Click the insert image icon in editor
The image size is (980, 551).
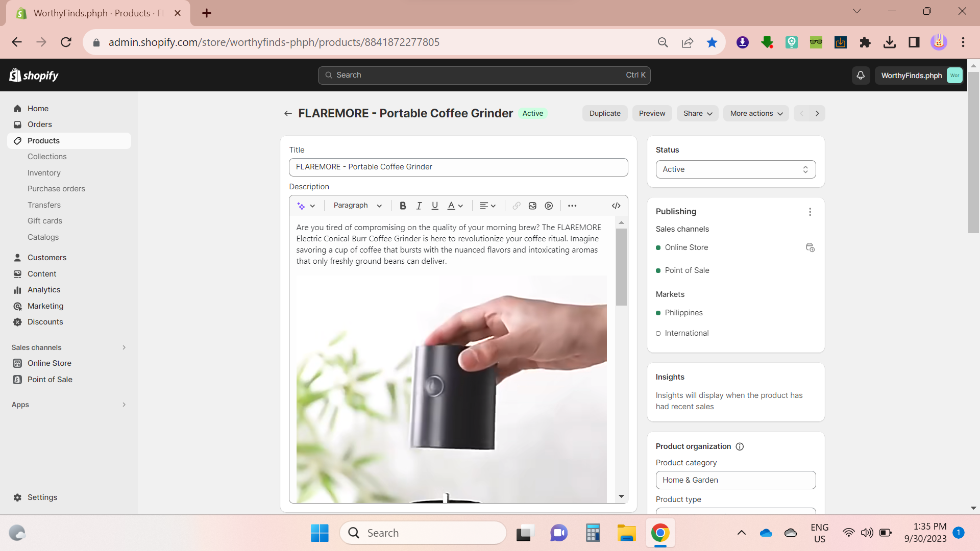tap(532, 206)
